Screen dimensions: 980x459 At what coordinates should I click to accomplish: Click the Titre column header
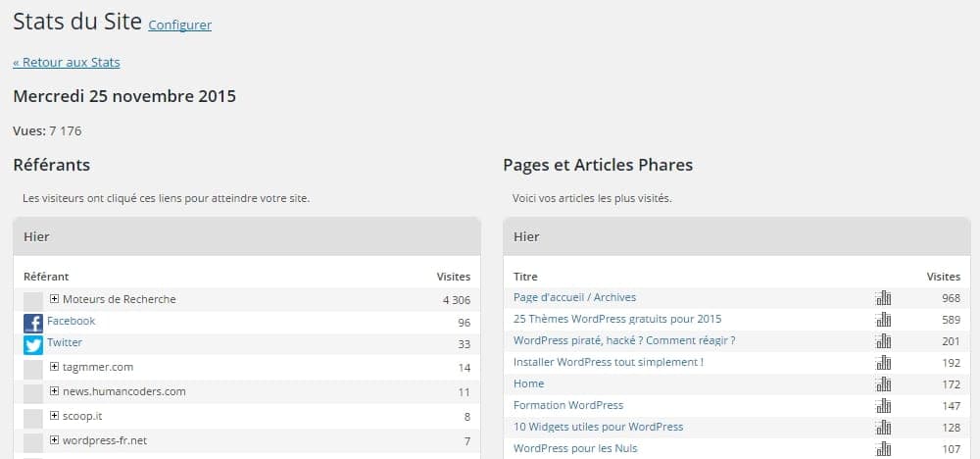click(525, 277)
